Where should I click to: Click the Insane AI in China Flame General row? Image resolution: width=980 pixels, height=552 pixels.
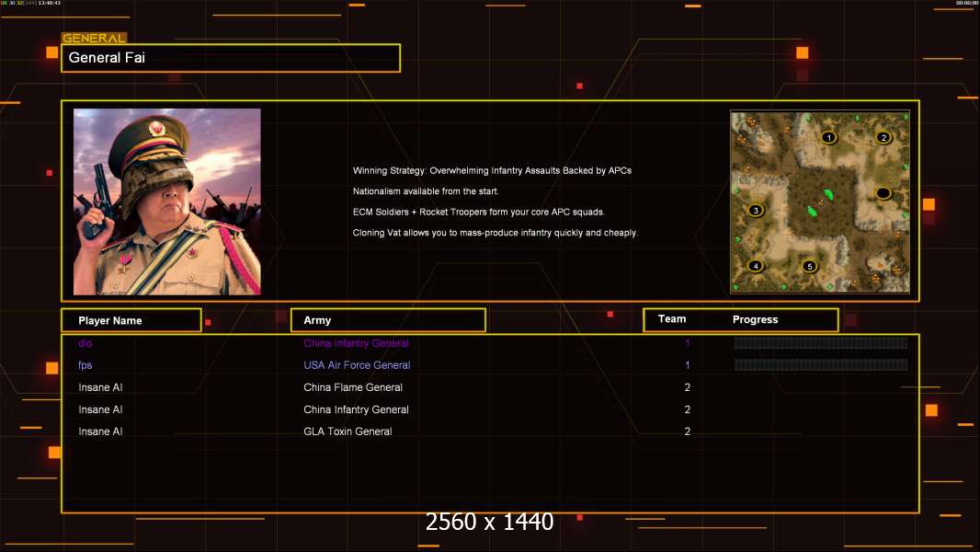pos(100,387)
